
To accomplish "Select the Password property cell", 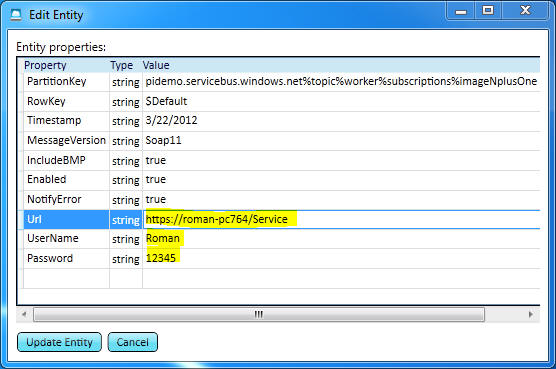I will [66, 258].
